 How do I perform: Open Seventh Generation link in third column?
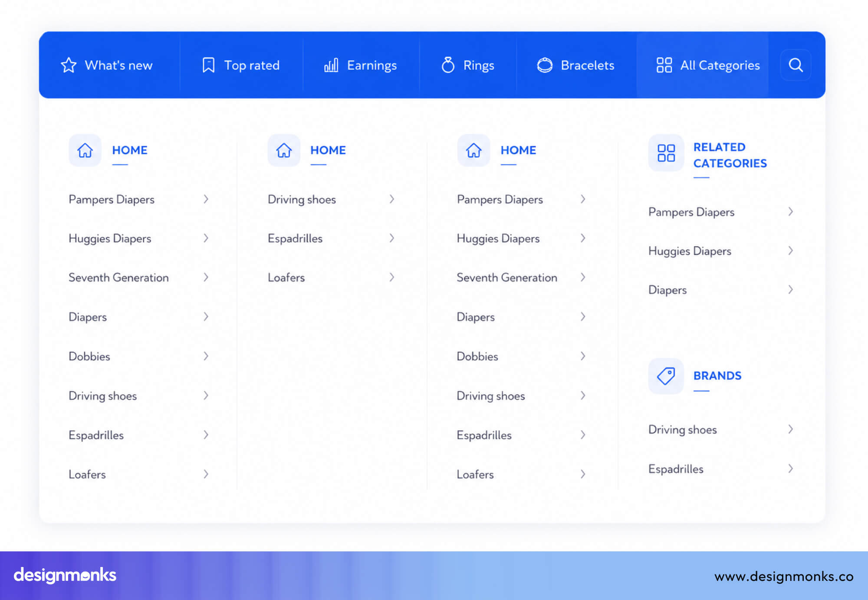click(x=507, y=278)
